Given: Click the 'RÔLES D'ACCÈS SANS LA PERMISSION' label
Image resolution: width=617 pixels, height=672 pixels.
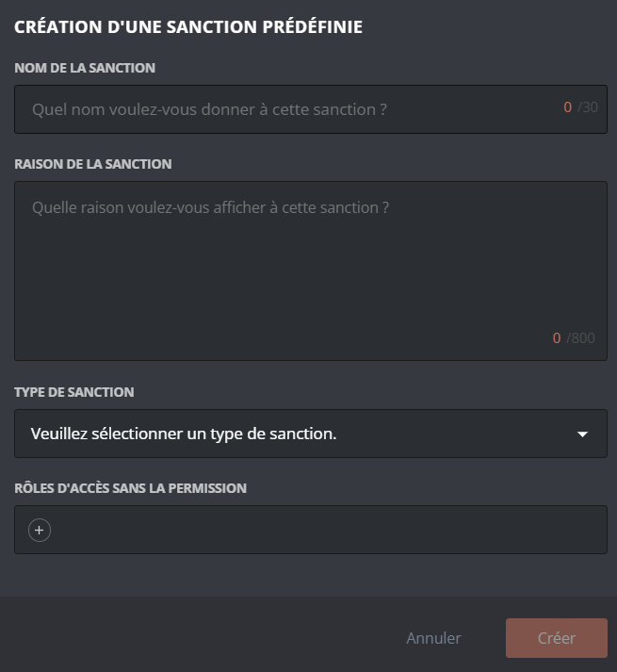Looking at the screenshot, I should [130, 488].
